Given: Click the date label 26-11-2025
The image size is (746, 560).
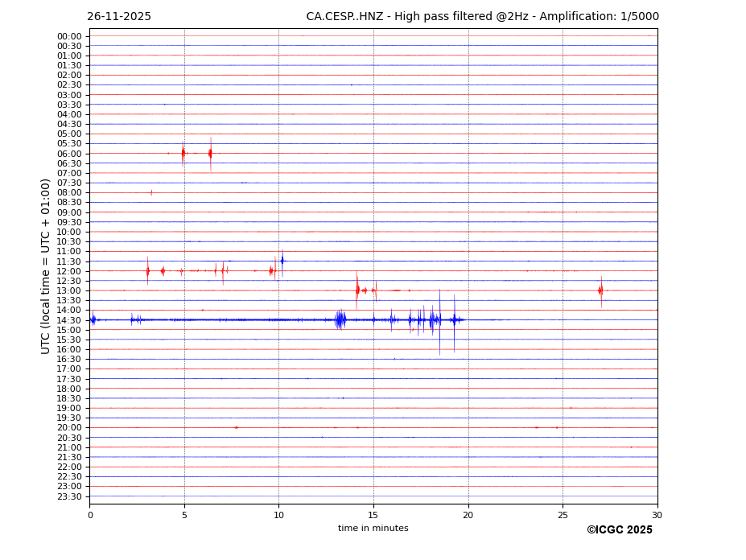Looking at the screenshot, I should coord(119,17).
